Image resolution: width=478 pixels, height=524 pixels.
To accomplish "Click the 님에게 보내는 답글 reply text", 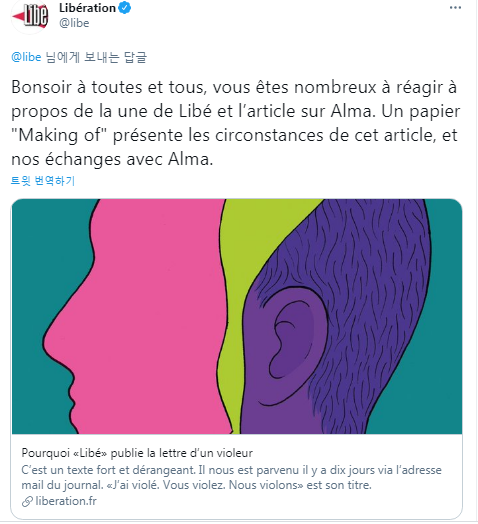I will tap(96, 57).
